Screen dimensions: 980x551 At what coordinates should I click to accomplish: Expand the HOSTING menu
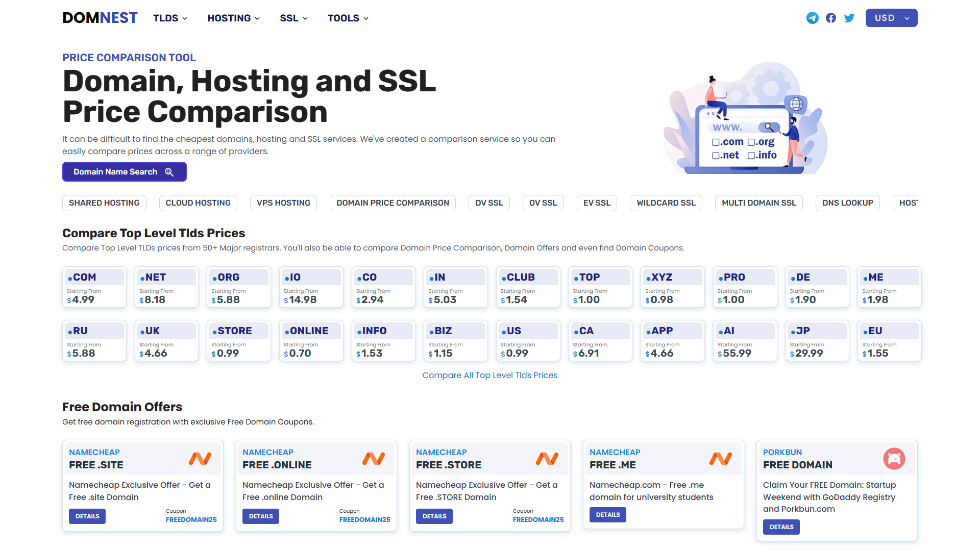click(x=233, y=18)
